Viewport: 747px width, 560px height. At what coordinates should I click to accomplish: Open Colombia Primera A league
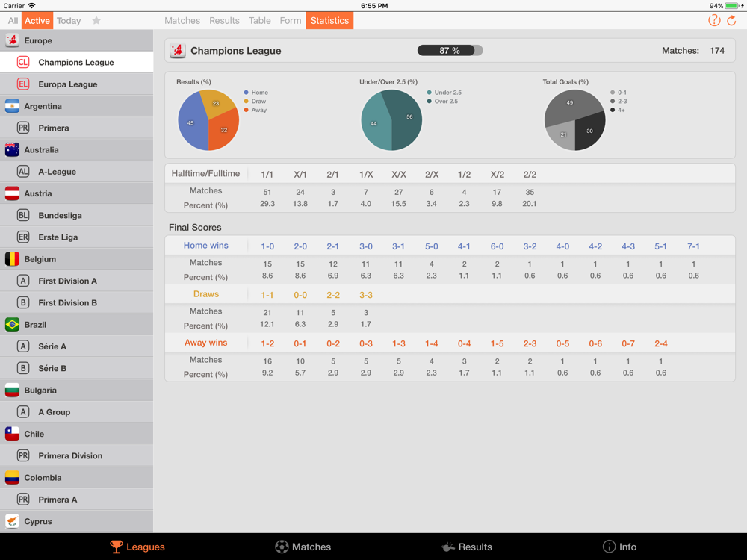point(77,500)
